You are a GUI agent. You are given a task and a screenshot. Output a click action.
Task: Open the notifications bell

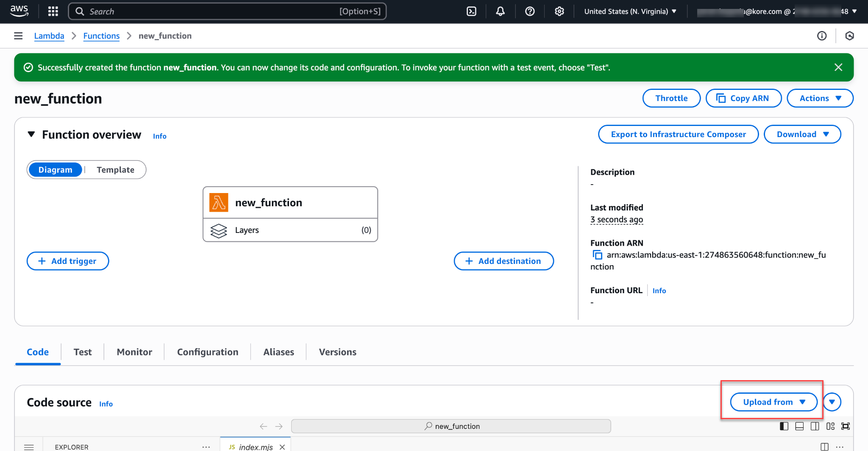point(500,11)
